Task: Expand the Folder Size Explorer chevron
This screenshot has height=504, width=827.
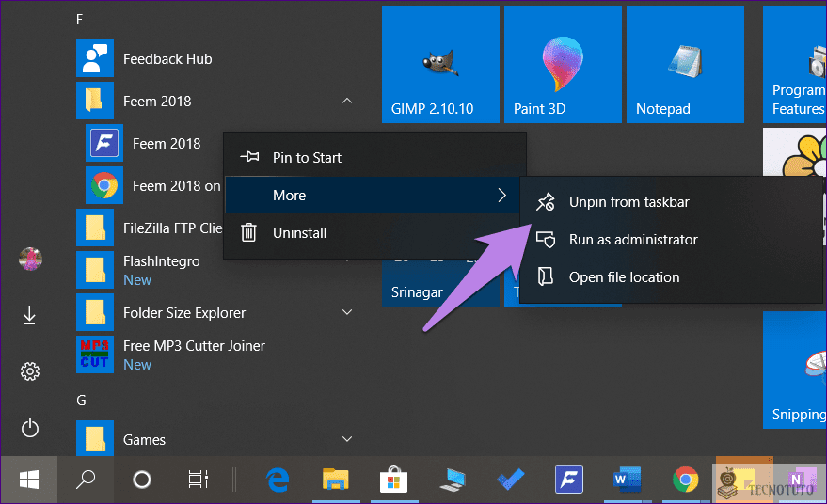Action: click(x=347, y=312)
